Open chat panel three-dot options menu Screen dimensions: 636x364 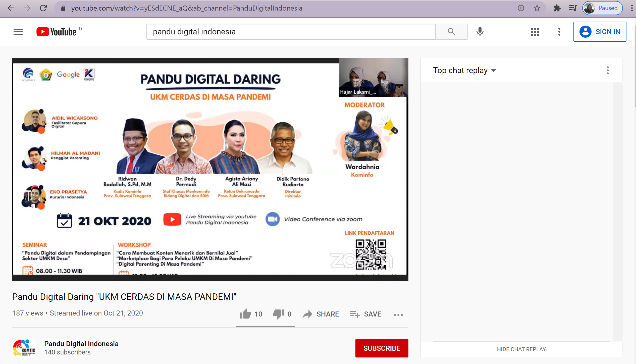[x=608, y=71]
